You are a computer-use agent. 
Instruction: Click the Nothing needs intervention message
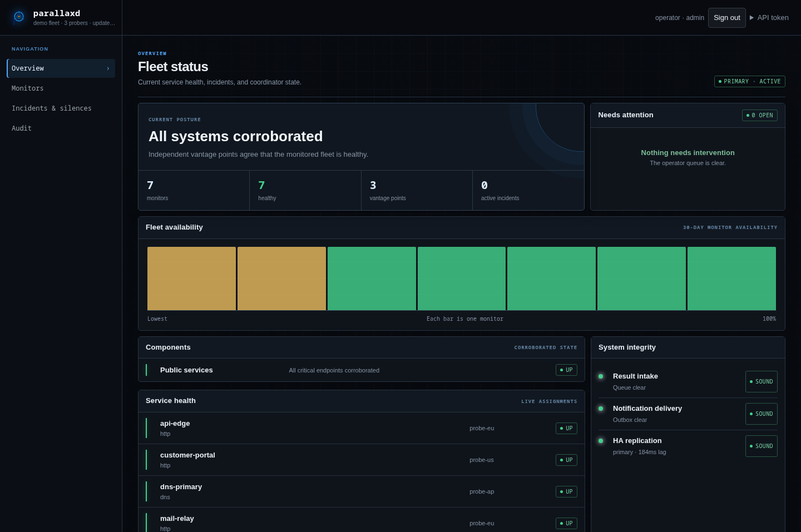(688, 153)
